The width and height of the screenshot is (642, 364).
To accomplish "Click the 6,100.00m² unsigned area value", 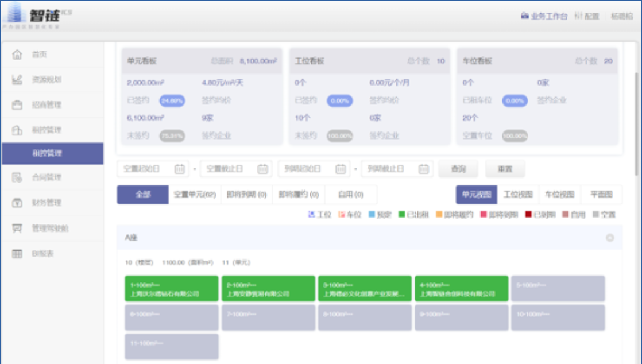I will [145, 118].
